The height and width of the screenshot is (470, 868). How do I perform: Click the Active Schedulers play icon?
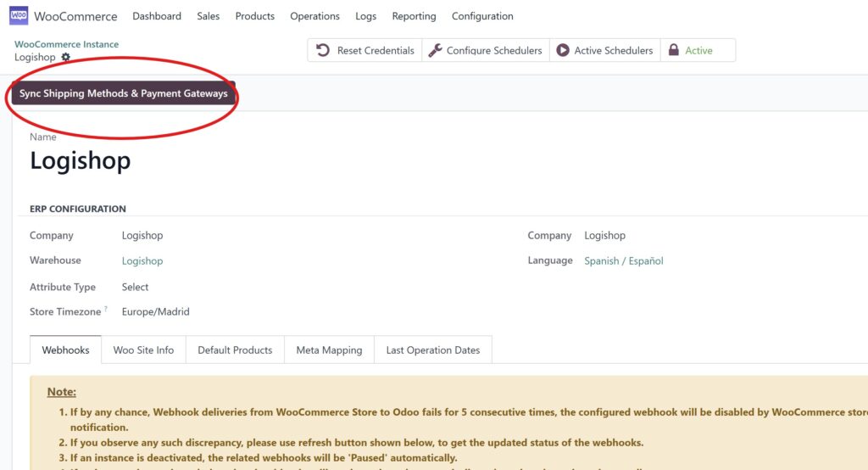563,50
